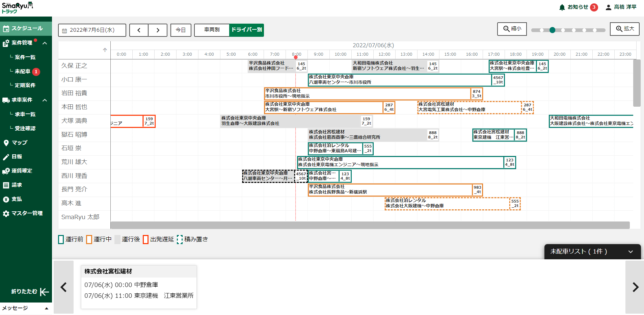This screenshot has width=644, height=315.
Task: Click the 案件管理 briefcase icon
Action: [x=6, y=43]
